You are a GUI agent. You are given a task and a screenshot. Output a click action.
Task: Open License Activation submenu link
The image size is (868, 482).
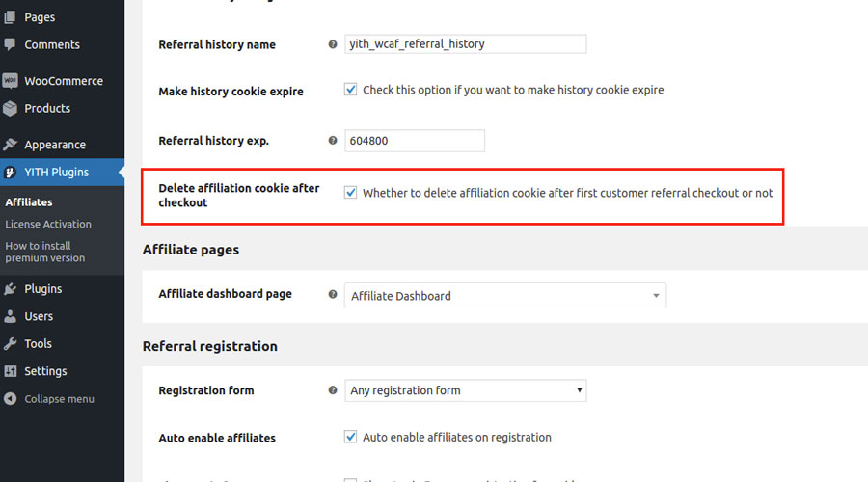[48, 224]
